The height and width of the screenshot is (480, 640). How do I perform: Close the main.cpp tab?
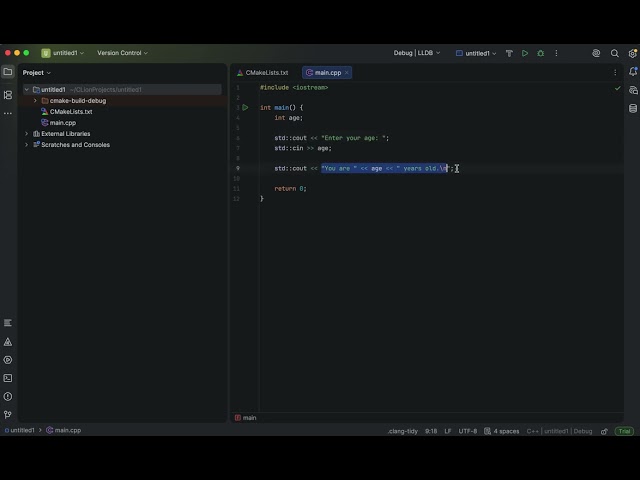click(347, 73)
